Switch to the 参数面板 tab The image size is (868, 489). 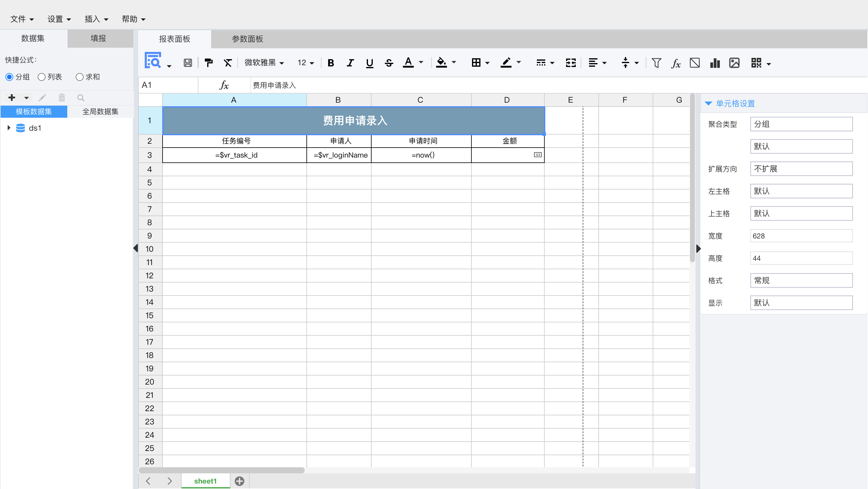tap(247, 39)
